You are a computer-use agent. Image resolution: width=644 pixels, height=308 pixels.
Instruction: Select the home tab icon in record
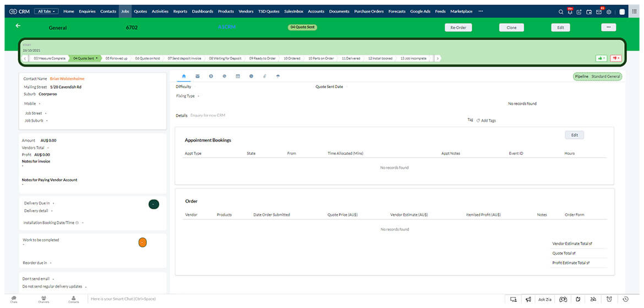point(184,76)
